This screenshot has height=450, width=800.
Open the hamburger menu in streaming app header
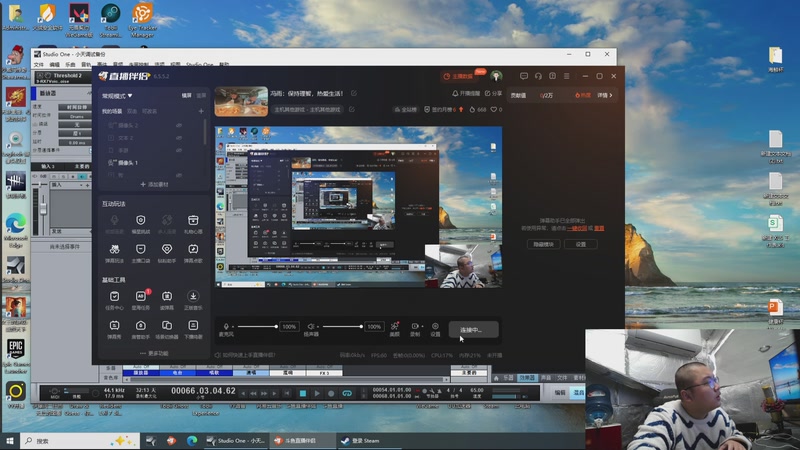[x=566, y=76]
